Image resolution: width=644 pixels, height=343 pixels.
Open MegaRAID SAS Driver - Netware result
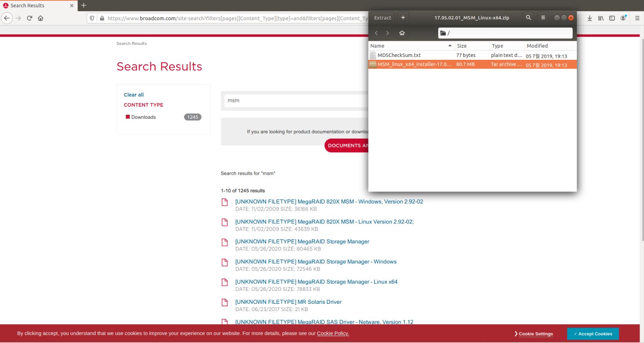324,322
